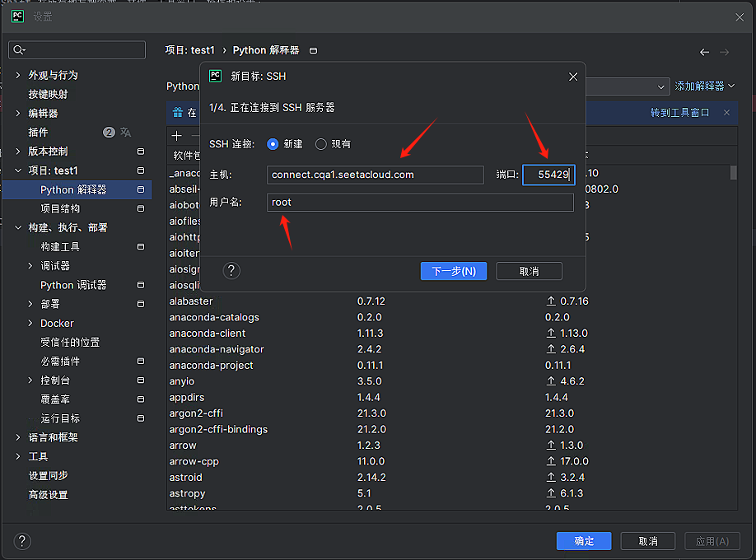
Task: Open 高级设置 page
Action: [x=48, y=495]
